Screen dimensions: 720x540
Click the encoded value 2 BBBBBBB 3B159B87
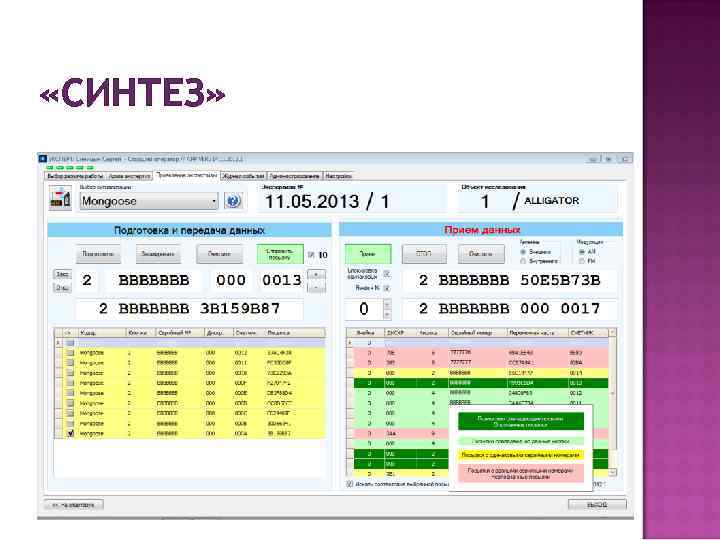(189, 309)
